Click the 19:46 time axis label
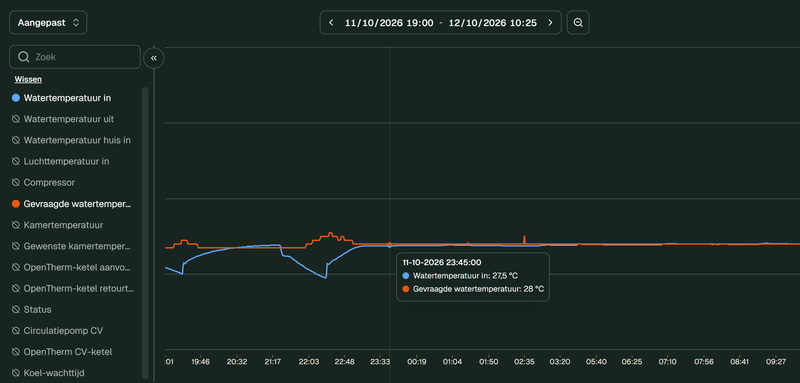The width and height of the screenshot is (800, 383). point(201,362)
